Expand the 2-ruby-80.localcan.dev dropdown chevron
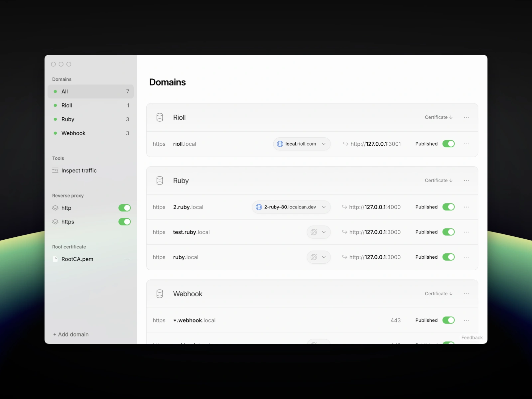Image resolution: width=532 pixels, height=399 pixels. [324, 207]
